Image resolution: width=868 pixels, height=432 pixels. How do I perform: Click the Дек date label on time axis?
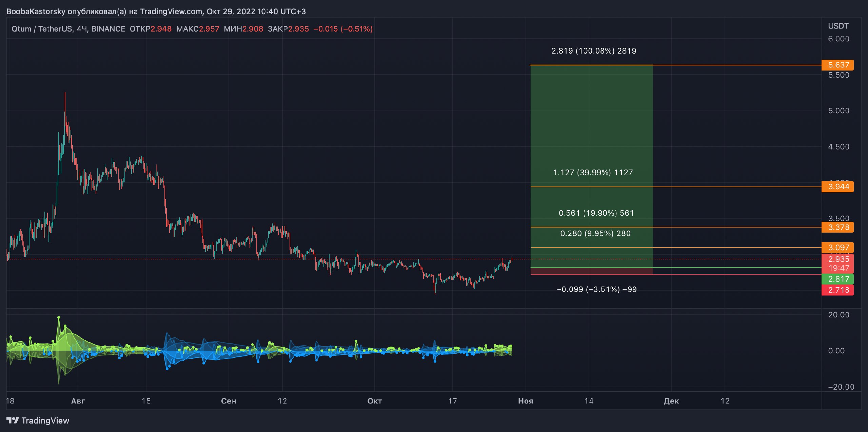pos(671,401)
